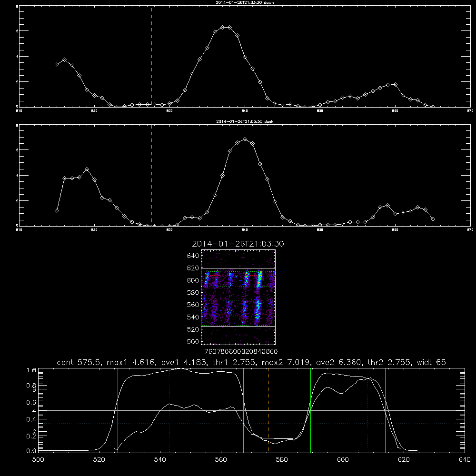Image resolution: width=476 pixels, height=476 pixels.
Task: Click the 0.4 label on bottom plot y-axis
Action: coord(31,419)
